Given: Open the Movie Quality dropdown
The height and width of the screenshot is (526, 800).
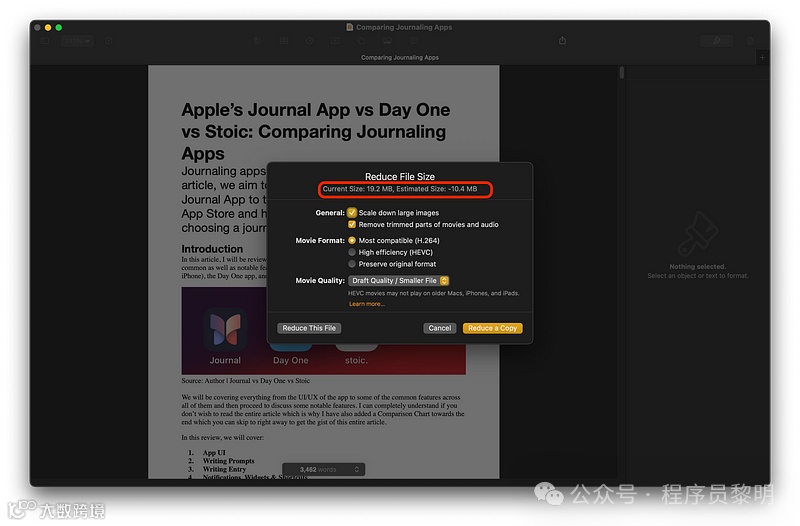Looking at the screenshot, I should (x=398, y=281).
